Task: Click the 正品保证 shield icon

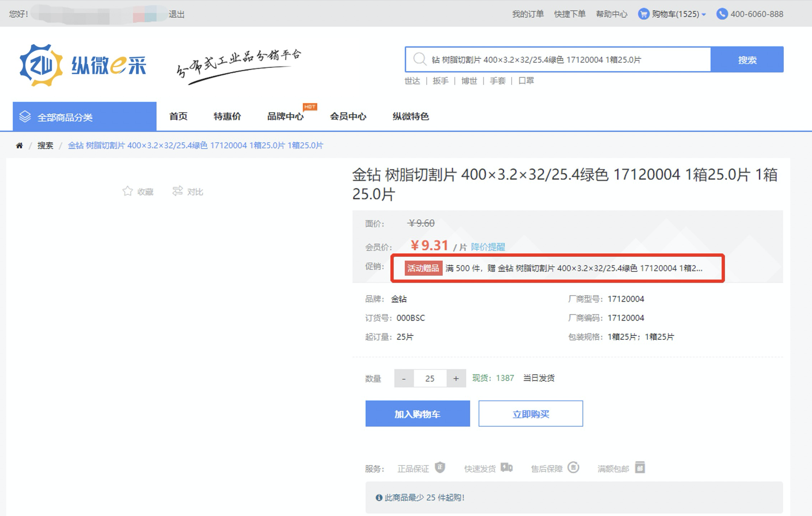Action: (x=440, y=468)
